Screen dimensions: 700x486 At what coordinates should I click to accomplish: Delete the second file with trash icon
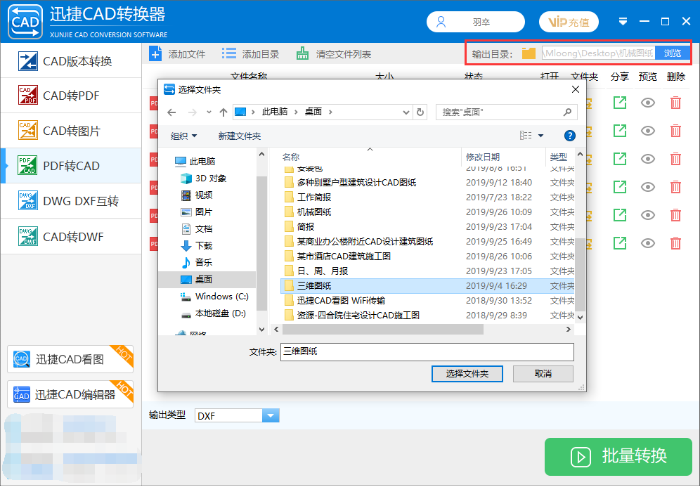[x=676, y=131]
